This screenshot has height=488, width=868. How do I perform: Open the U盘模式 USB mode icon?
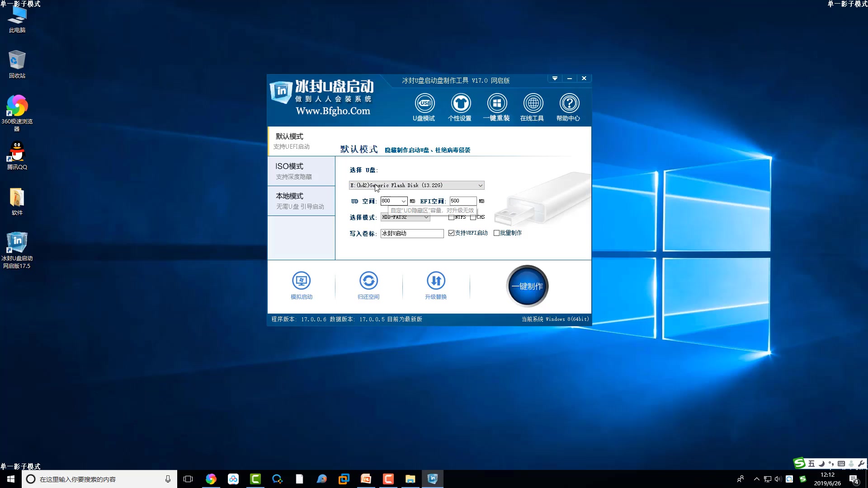coord(424,108)
